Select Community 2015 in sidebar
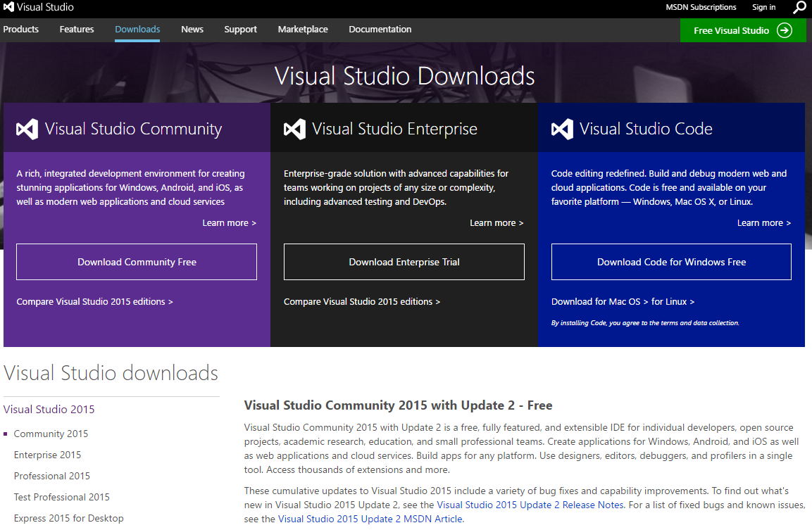 51,434
